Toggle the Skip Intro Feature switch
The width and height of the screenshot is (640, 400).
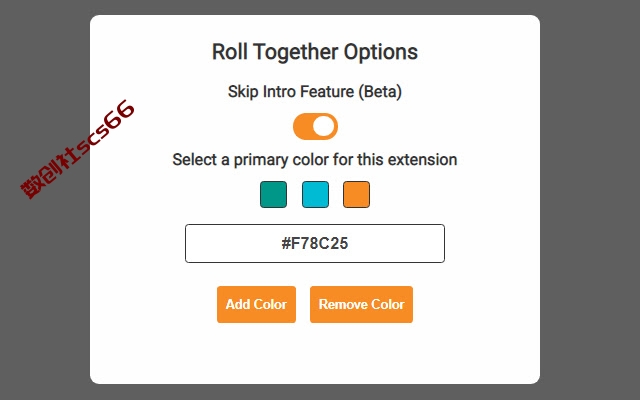315,127
